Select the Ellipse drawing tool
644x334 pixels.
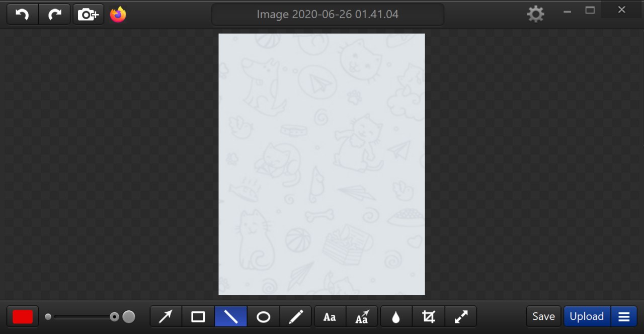[263, 317]
